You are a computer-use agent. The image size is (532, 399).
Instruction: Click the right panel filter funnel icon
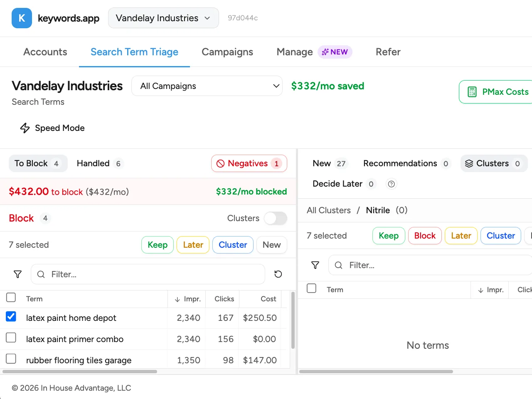[x=315, y=265]
